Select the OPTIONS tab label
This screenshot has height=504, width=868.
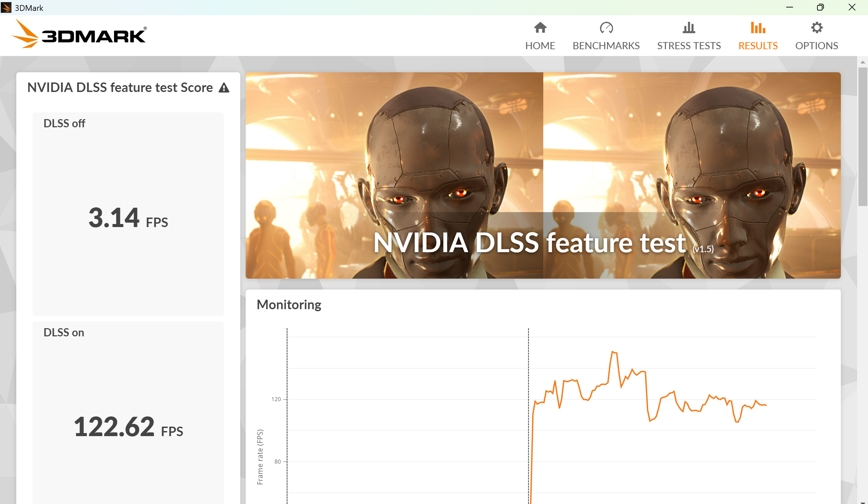pos(816,46)
